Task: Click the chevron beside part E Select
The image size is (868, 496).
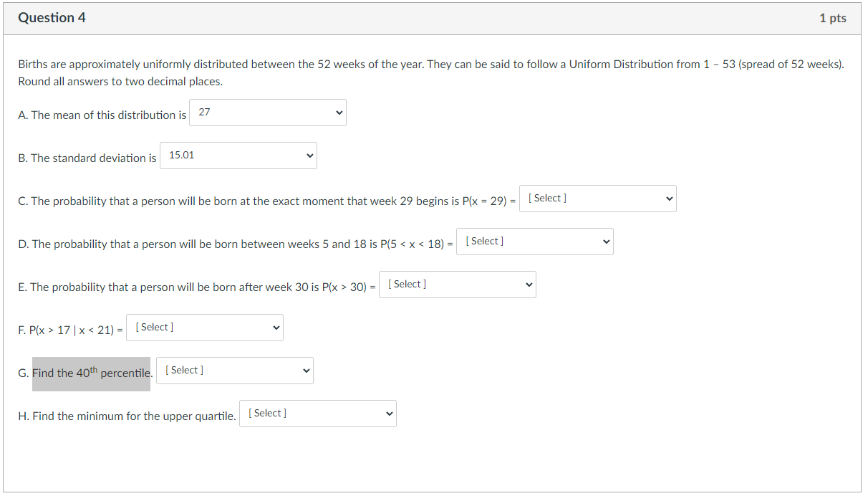Action: pos(526,285)
